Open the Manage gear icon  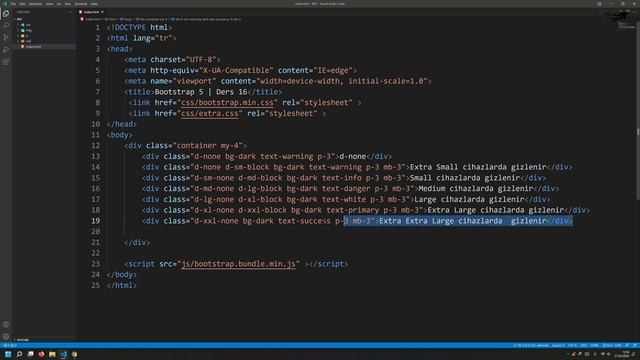click(x=6, y=337)
